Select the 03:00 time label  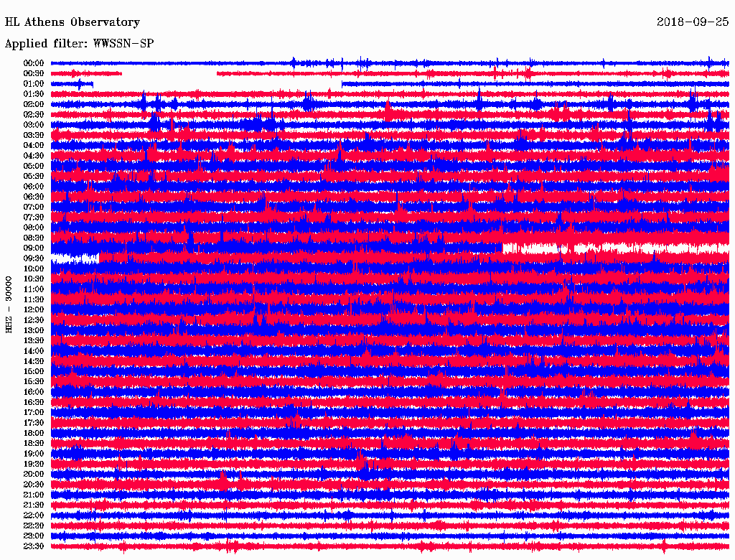coord(34,125)
